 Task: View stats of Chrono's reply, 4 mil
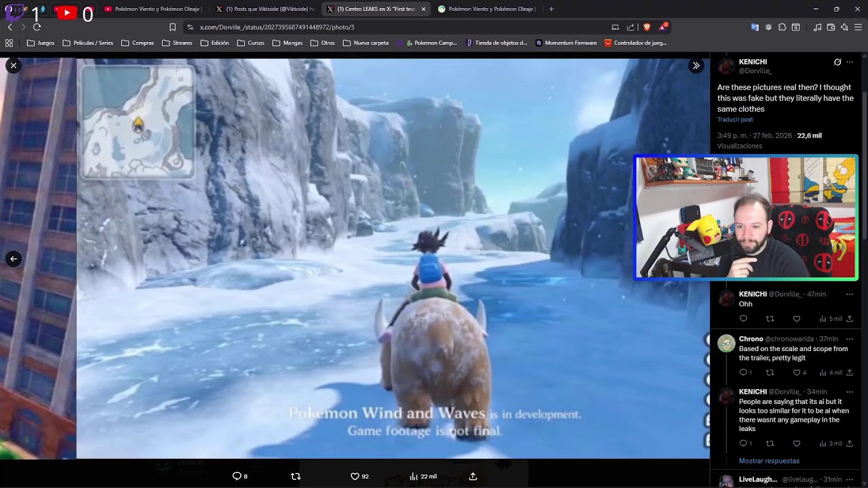(x=831, y=373)
